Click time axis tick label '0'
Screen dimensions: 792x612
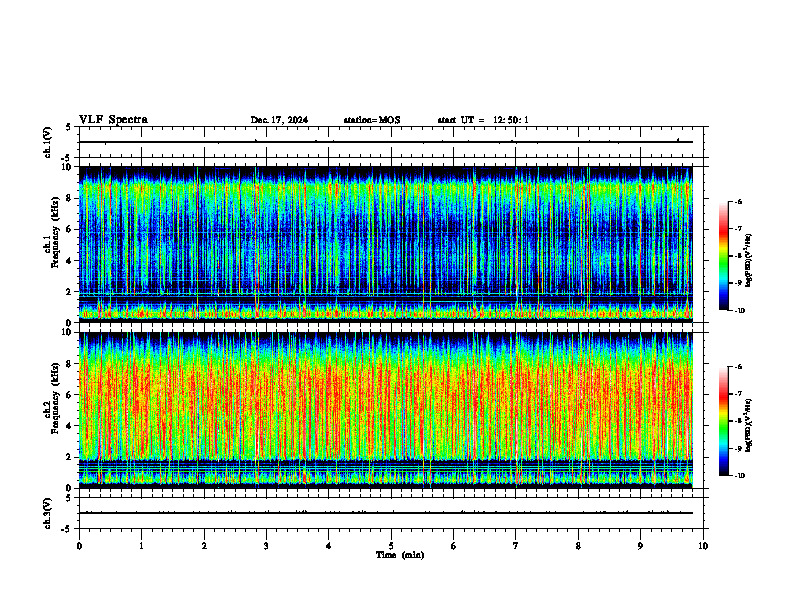[79, 546]
